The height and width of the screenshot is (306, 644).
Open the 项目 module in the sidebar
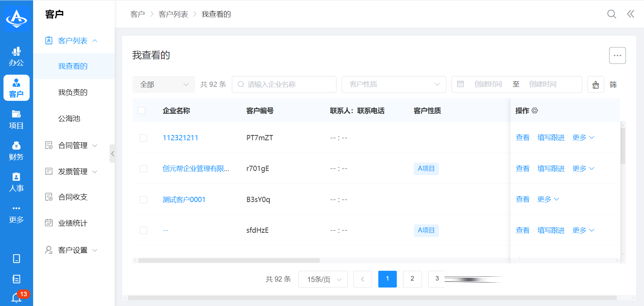click(16, 119)
